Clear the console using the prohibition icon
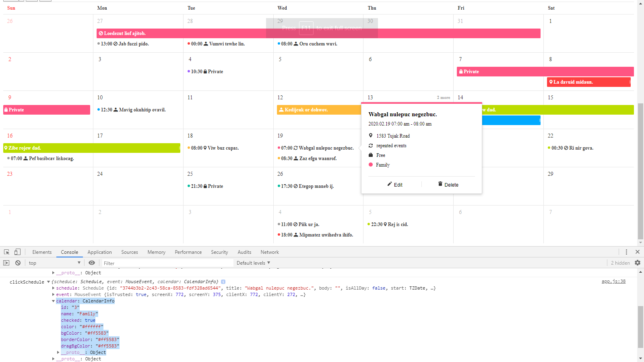Image resolution: width=644 pixels, height=362 pixels. (x=18, y=263)
